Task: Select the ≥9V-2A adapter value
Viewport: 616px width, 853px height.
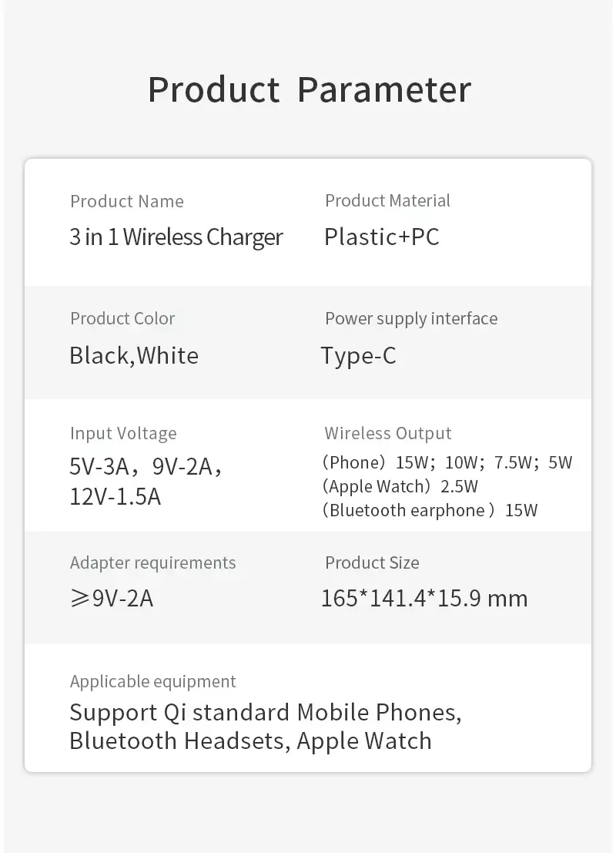Action: click(112, 599)
